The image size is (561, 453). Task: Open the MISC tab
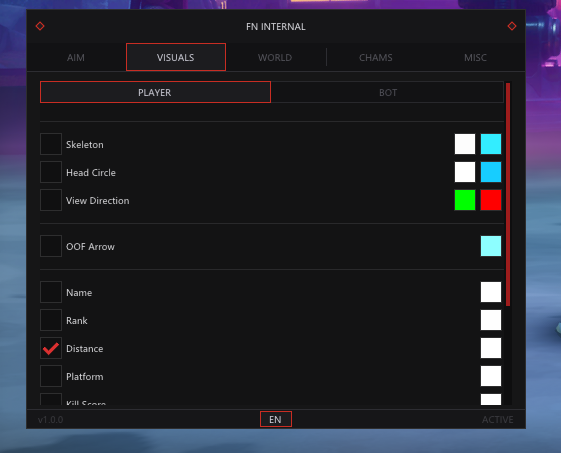tap(475, 57)
